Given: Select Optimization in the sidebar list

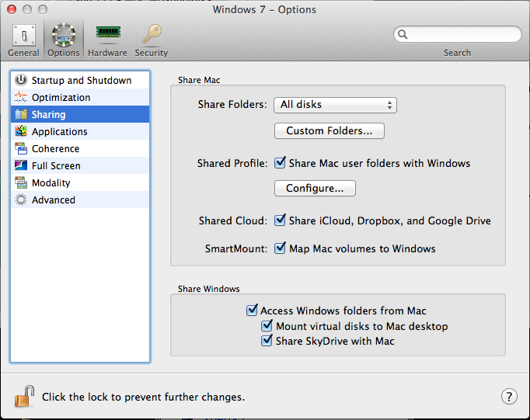Looking at the screenshot, I should coord(80,97).
